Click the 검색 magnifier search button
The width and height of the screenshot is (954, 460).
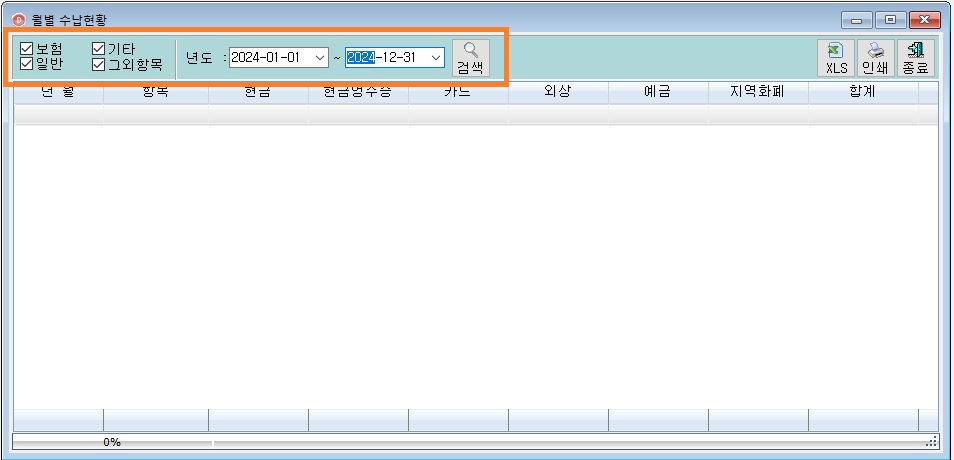click(470, 58)
